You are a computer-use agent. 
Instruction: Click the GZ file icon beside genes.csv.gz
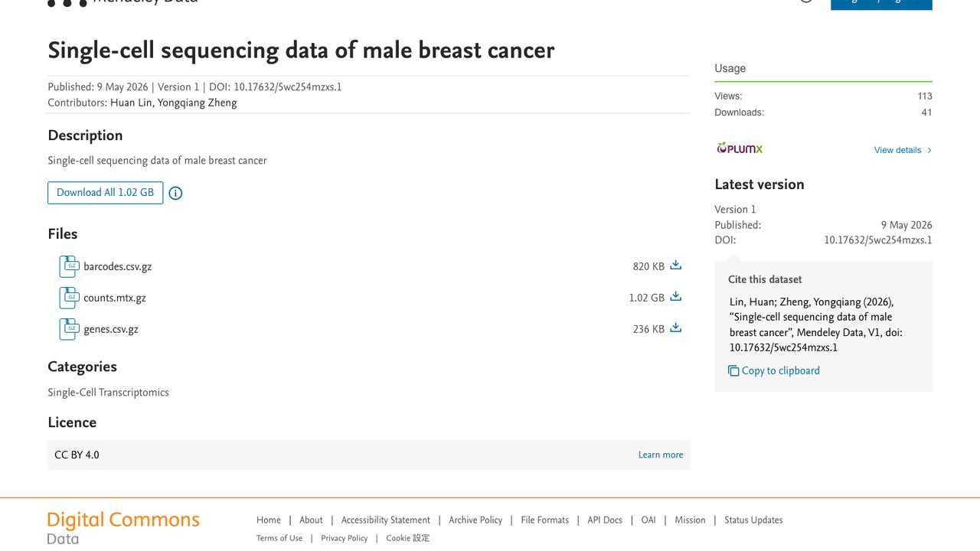point(69,329)
